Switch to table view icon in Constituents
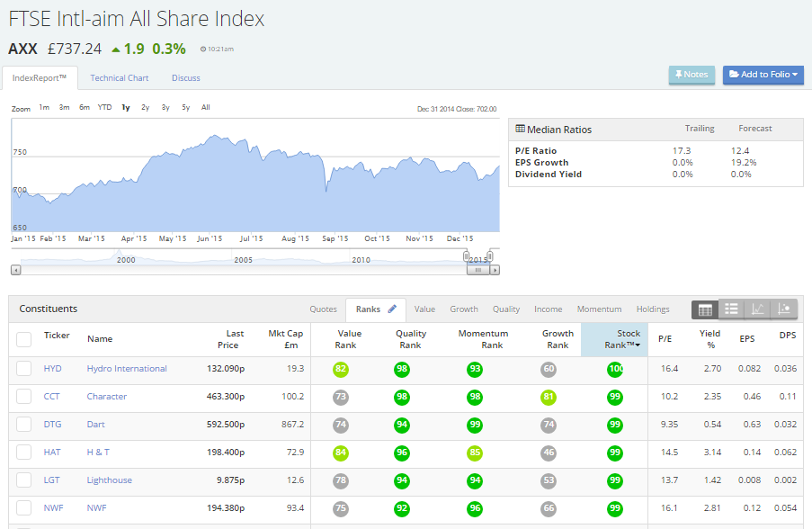This screenshot has width=812, height=529. 705,309
